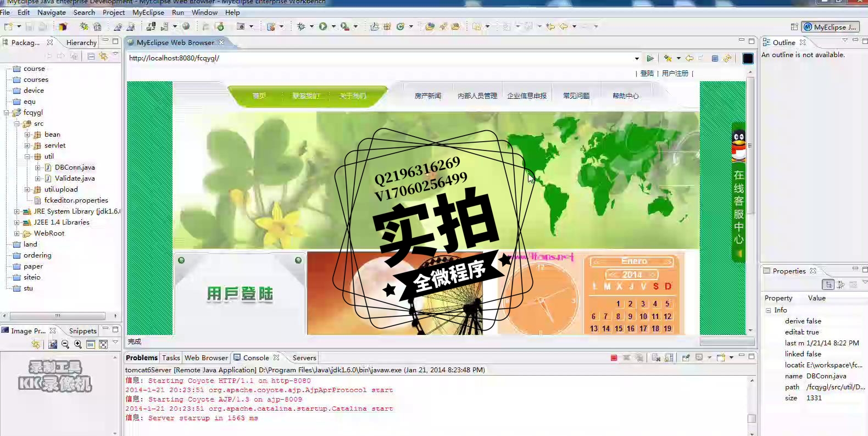Click the 企业信息申报 navigation link
868x436 pixels.
pos(527,96)
